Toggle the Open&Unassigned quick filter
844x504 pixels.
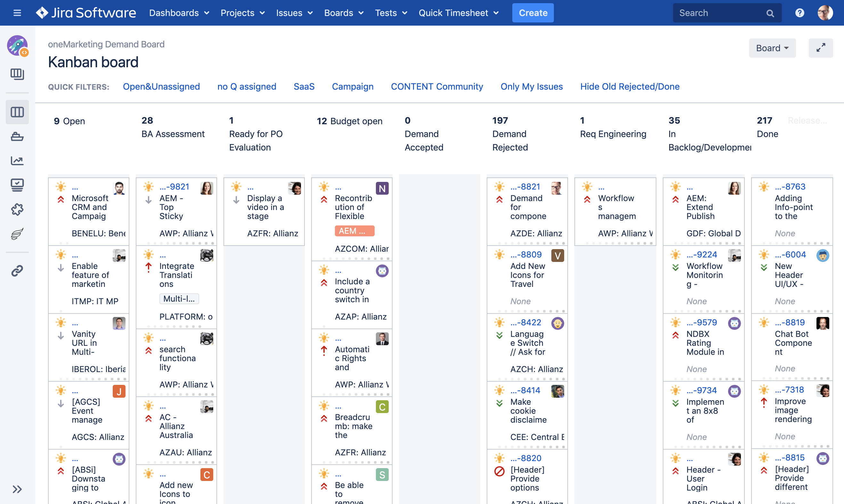pyautogui.click(x=161, y=86)
